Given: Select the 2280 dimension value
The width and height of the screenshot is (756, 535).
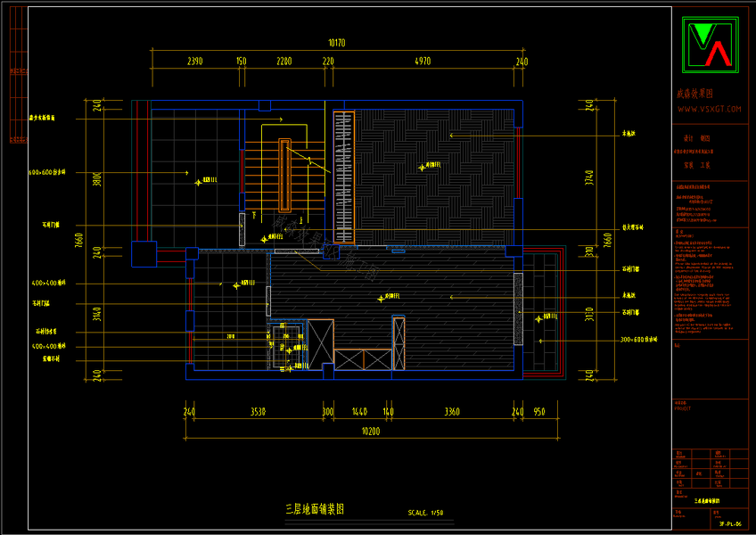Looking at the screenshot, I should [284, 62].
